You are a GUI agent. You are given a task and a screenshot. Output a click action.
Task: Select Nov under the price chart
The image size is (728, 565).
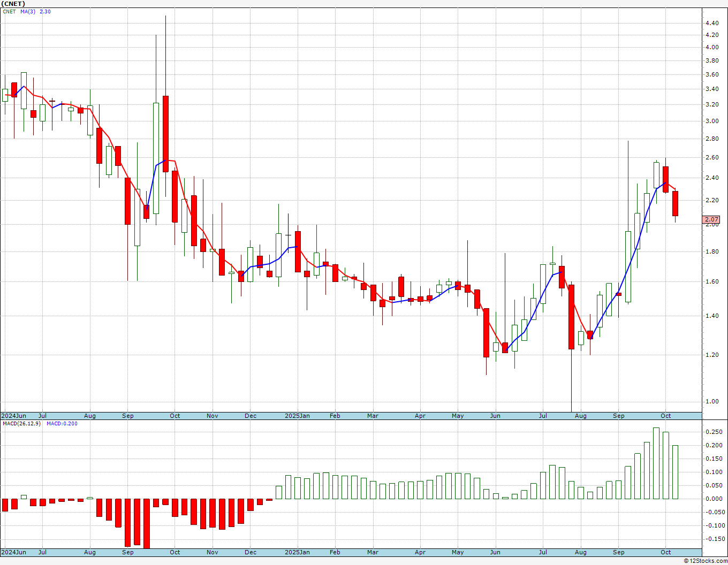click(x=213, y=416)
